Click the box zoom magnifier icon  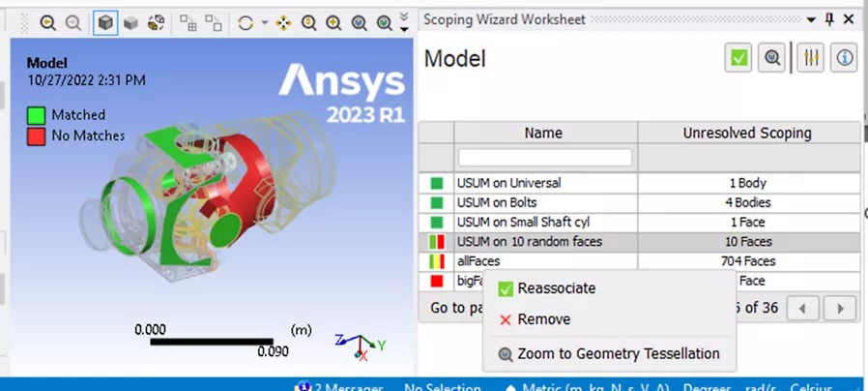(333, 22)
